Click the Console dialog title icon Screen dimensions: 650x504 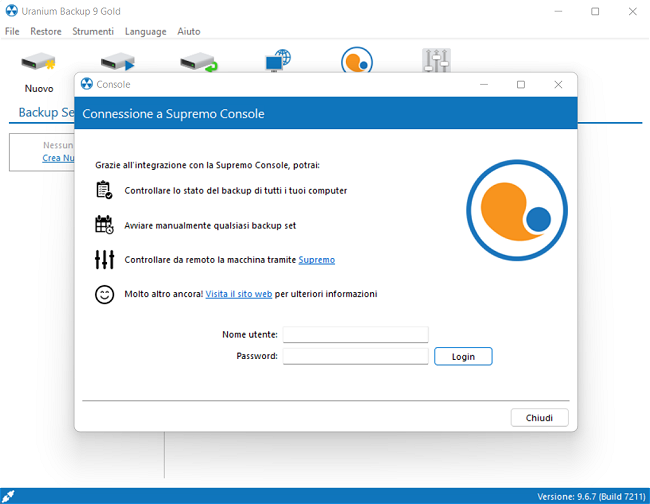click(x=87, y=84)
